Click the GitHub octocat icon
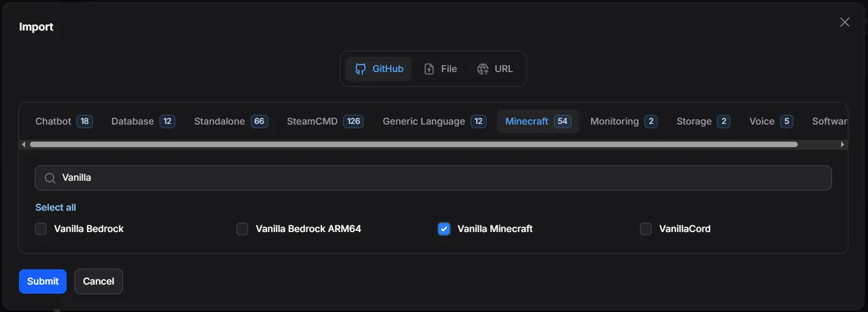Image resolution: width=868 pixels, height=312 pixels. 361,69
